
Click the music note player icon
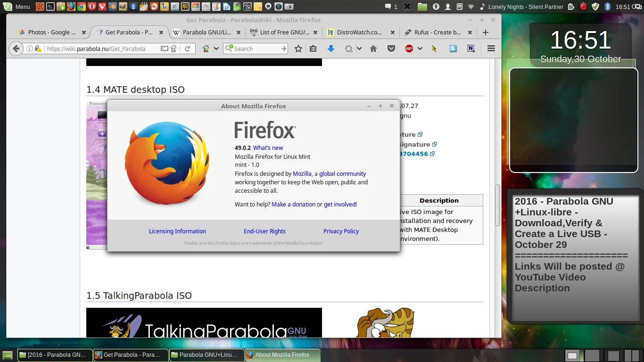pos(482,7)
